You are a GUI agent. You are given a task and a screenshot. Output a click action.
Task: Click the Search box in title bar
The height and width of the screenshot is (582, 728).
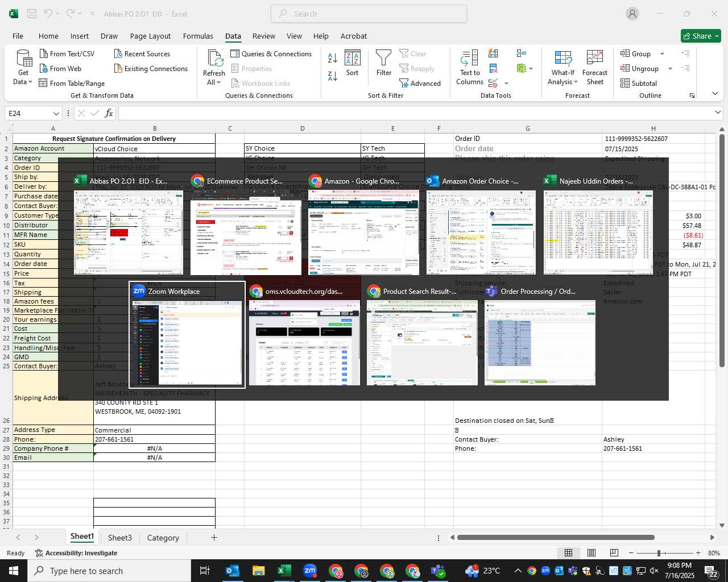click(369, 14)
